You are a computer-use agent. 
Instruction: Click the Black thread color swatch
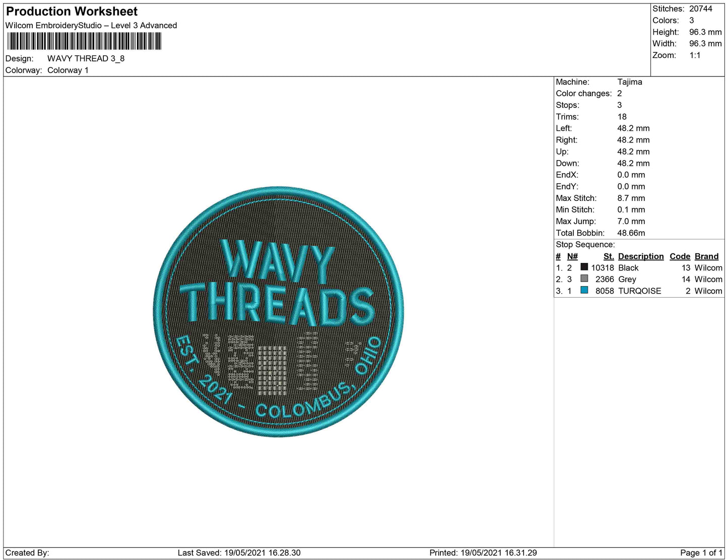[584, 267]
